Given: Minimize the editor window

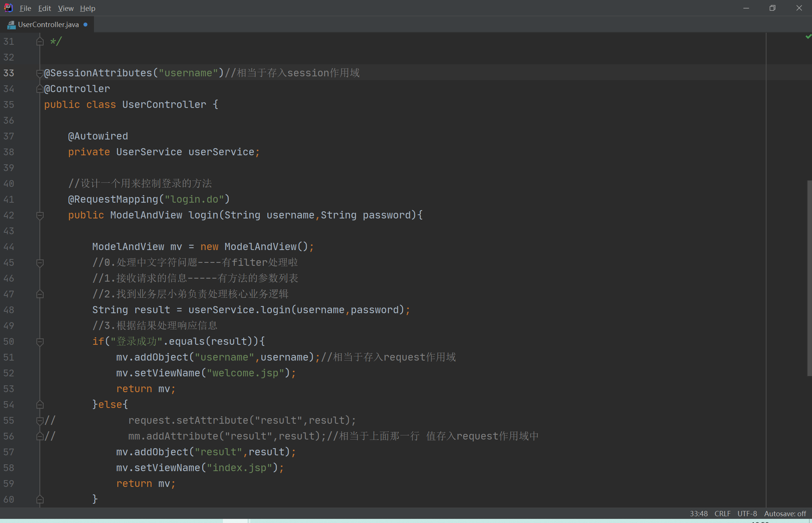Looking at the screenshot, I should coord(746,8).
